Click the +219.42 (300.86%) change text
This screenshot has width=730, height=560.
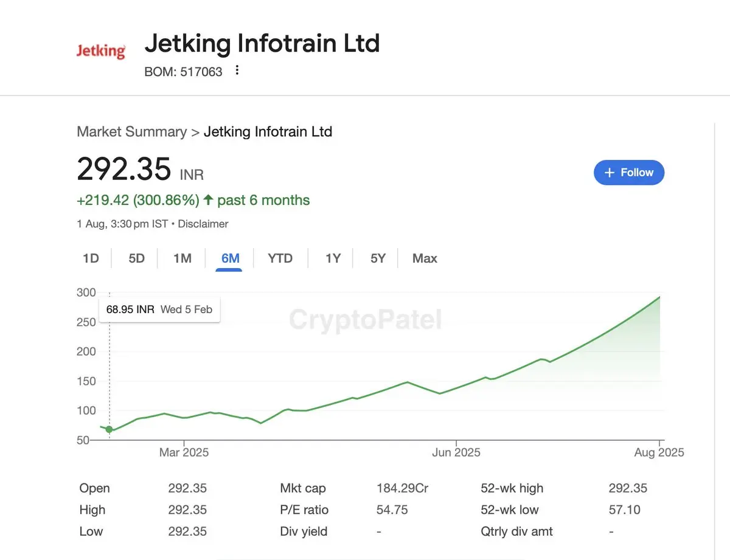[138, 201]
